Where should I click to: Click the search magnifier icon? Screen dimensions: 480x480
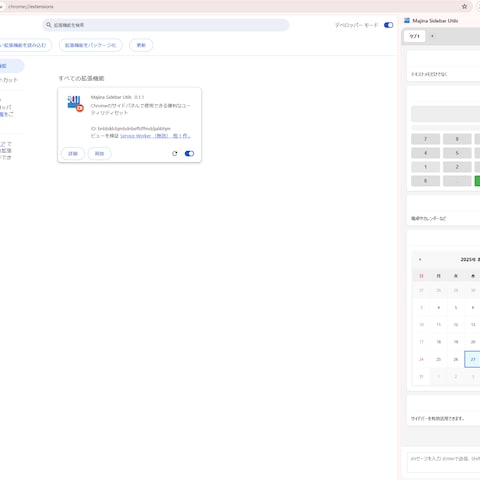[49, 25]
